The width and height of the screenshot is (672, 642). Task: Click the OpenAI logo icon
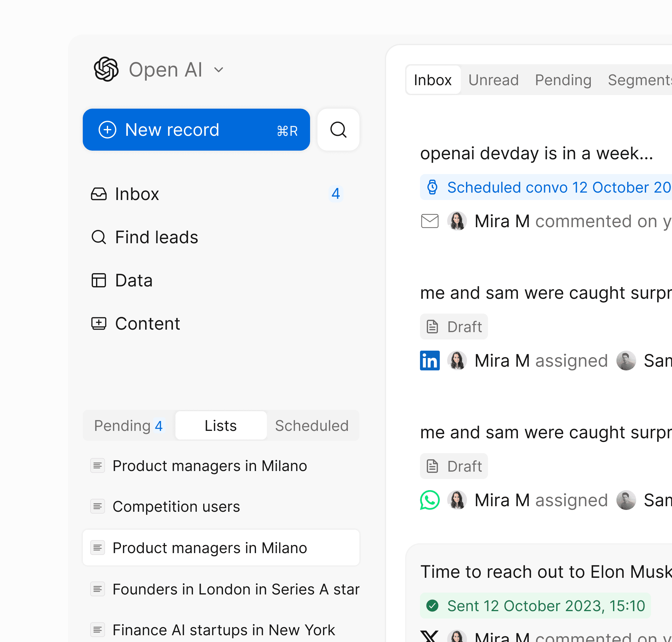click(106, 69)
